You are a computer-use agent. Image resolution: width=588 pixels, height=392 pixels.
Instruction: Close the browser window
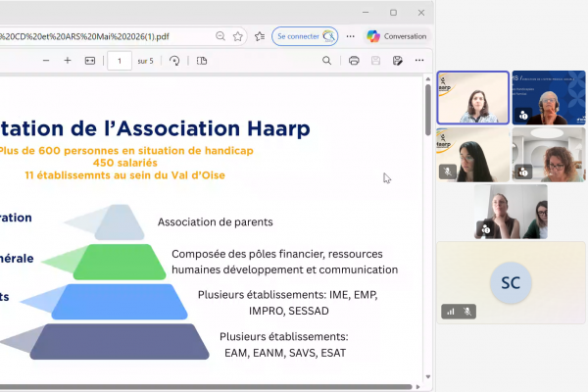421,13
